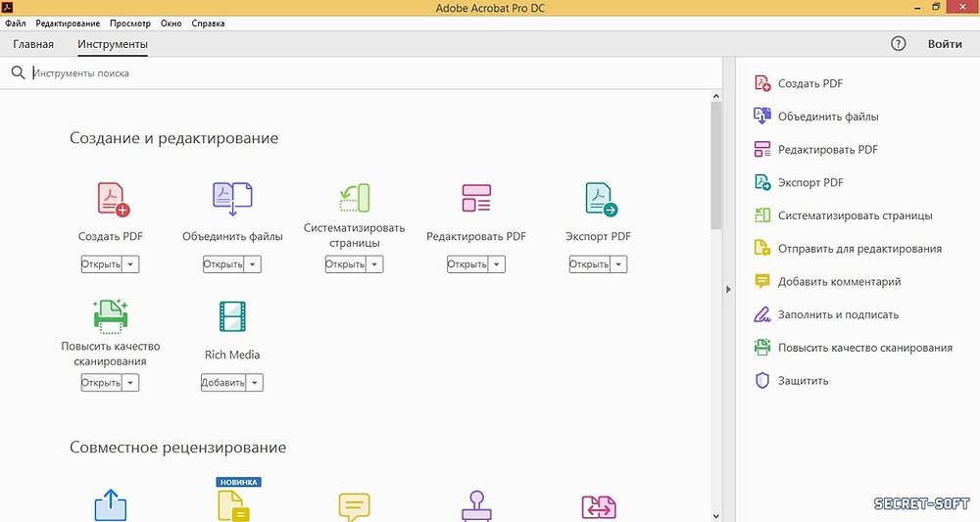The image size is (980, 522).
Task: Click the Защитить label in sidebar
Action: (804, 381)
